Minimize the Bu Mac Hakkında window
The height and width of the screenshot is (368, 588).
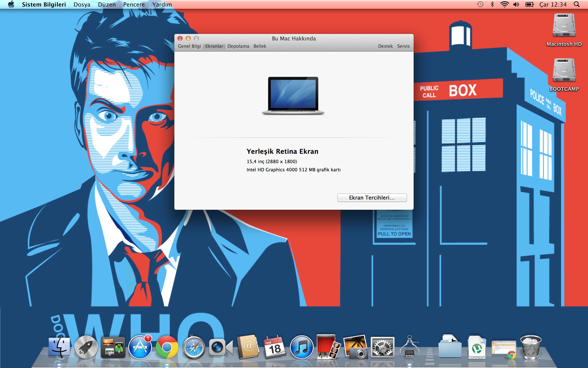pos(188,38)
